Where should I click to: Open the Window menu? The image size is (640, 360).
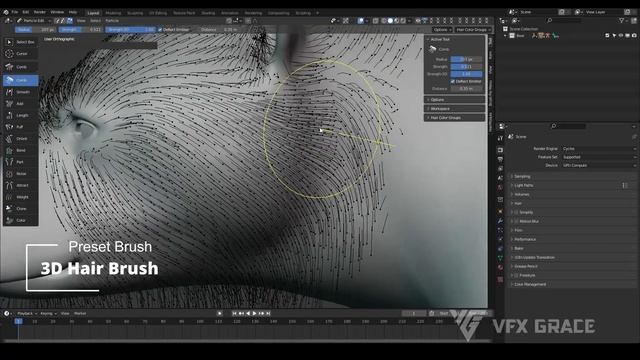(57, 12)
